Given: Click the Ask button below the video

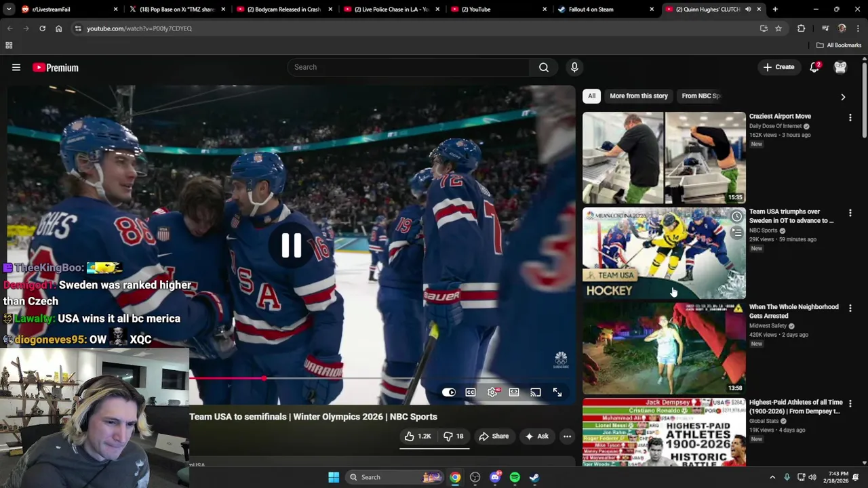Looking at the screenshot, I should [x=536, y=436].
